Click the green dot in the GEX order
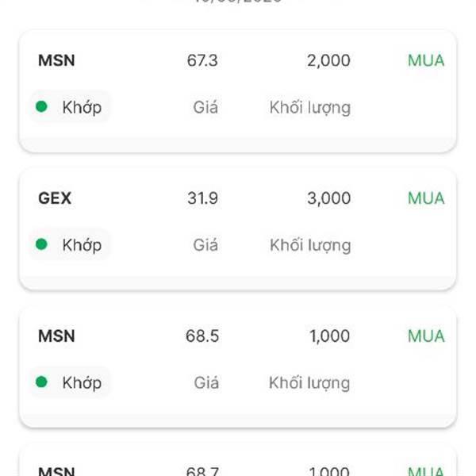 41,244
